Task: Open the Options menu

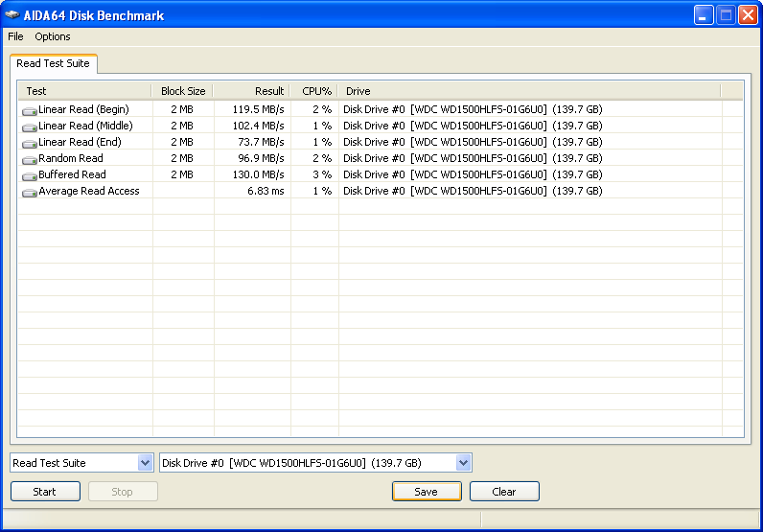Action: [x=53, y=36]
